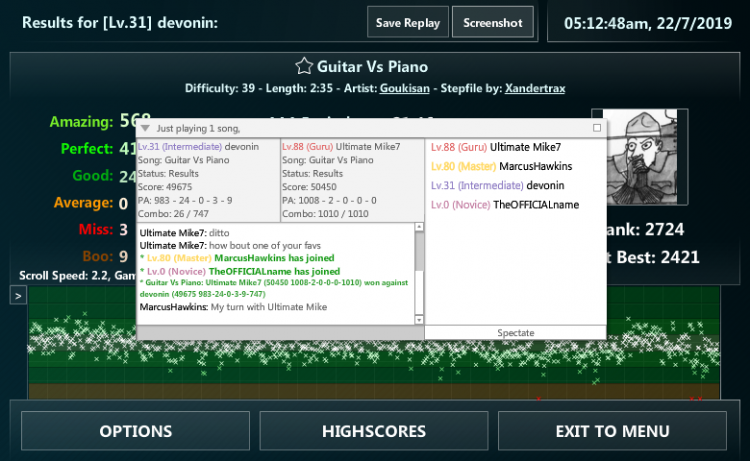This screenshot has height=461, width=750.
Task: Click EXIT TO MENU
Action: (612, 431)
